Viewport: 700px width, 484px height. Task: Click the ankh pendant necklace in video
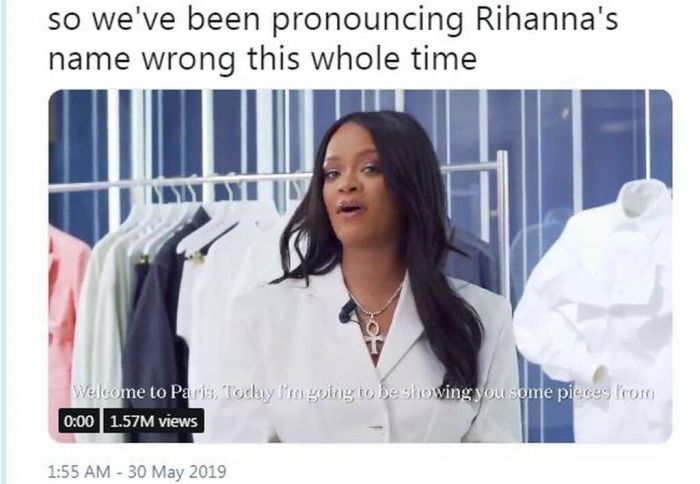373,333
